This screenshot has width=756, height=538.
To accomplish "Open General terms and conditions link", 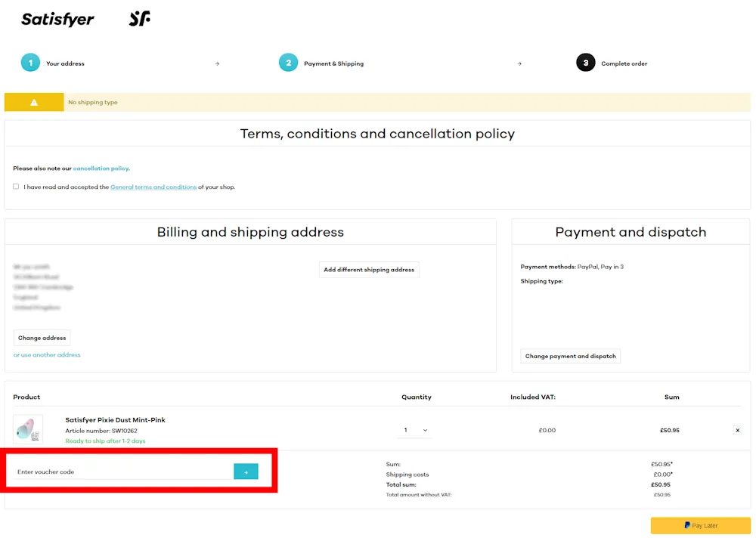I will click(x=153, y=187).
